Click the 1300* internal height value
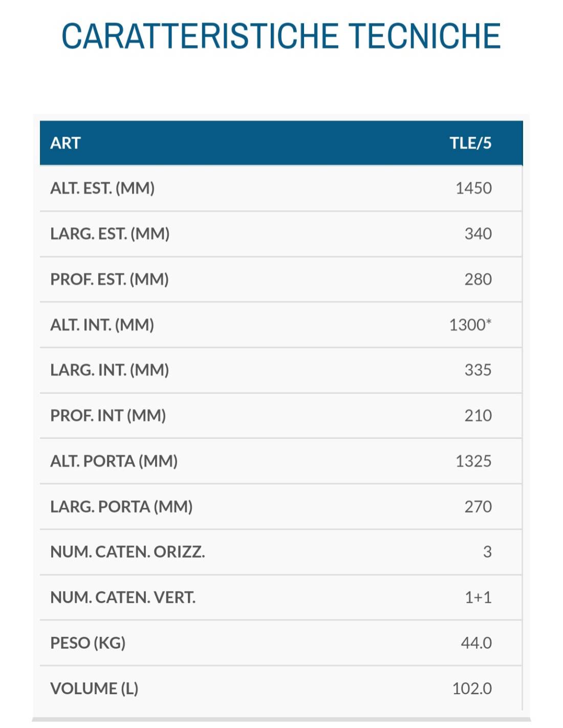The width and height of the screenshot is (563, 728). click(x=470, y=325)
